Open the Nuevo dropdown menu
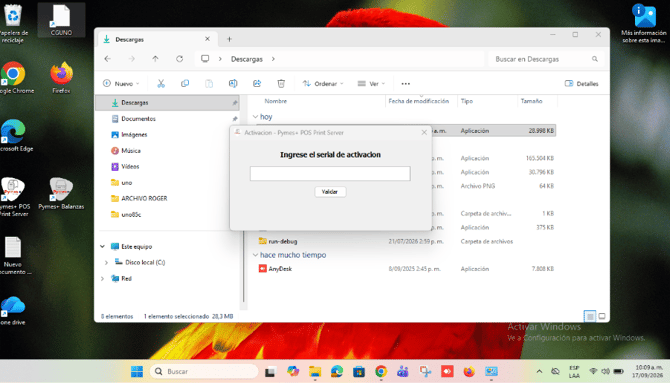Image resolution: width=670 pixels, height=383 pixels. point(121,84)
